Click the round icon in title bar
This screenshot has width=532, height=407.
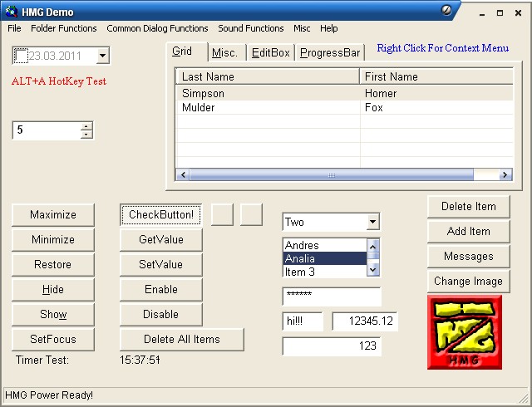(x=447, y=11)
